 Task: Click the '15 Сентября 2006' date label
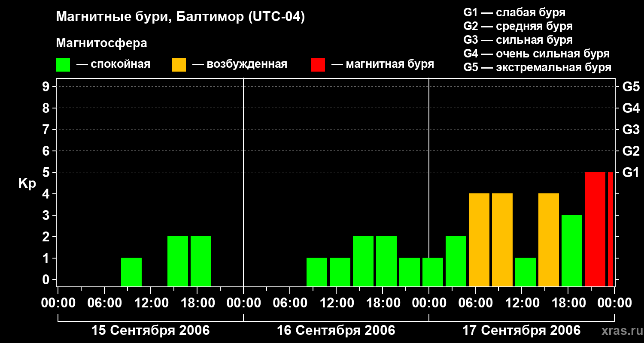(x=151, y=331)
